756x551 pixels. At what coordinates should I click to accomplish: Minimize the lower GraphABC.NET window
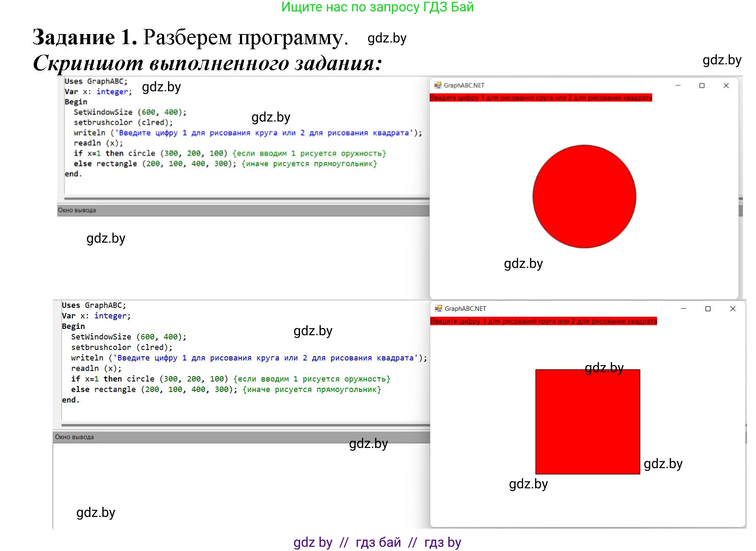click(x=684, y=309)
